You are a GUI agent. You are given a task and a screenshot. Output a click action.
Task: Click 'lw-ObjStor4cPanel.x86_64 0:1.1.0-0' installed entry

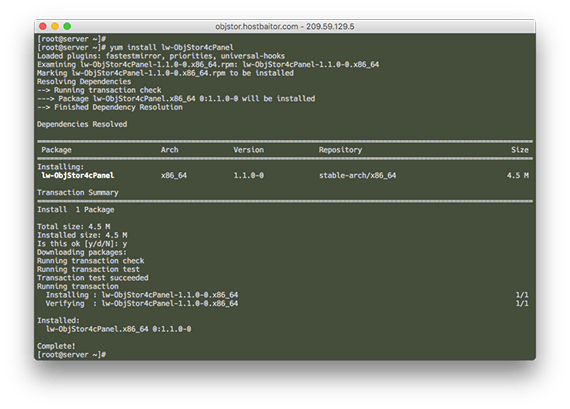pos(119,329)
